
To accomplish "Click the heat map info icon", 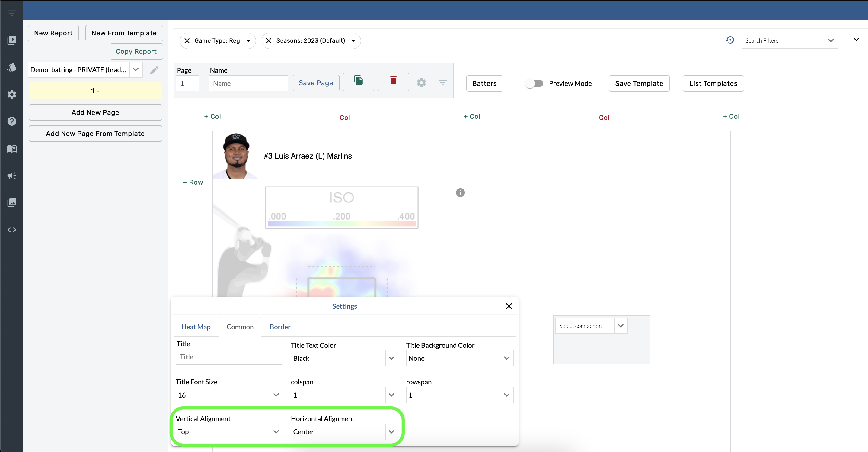I will click(460, 192).
